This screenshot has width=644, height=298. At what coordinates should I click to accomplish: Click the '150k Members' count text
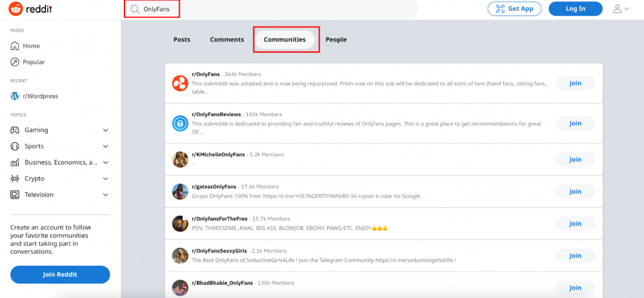click(x=264, y=114)
